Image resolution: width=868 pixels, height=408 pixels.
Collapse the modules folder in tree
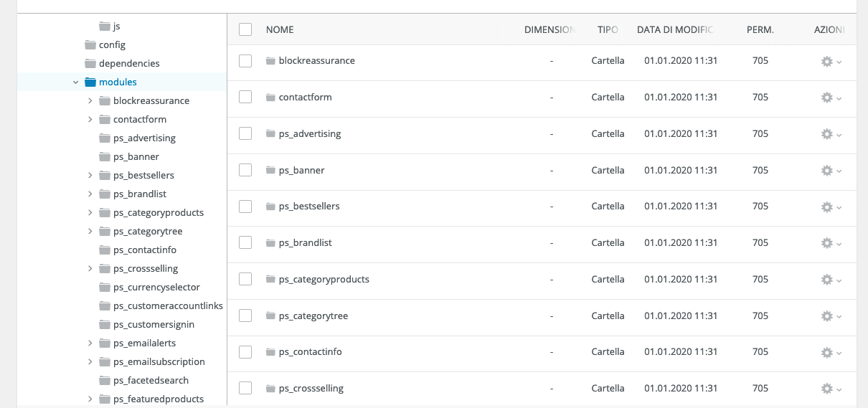76,82
